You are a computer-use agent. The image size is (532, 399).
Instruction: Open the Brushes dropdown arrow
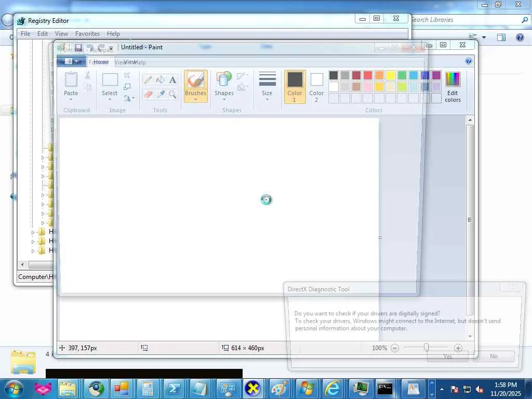pos(196,99)
